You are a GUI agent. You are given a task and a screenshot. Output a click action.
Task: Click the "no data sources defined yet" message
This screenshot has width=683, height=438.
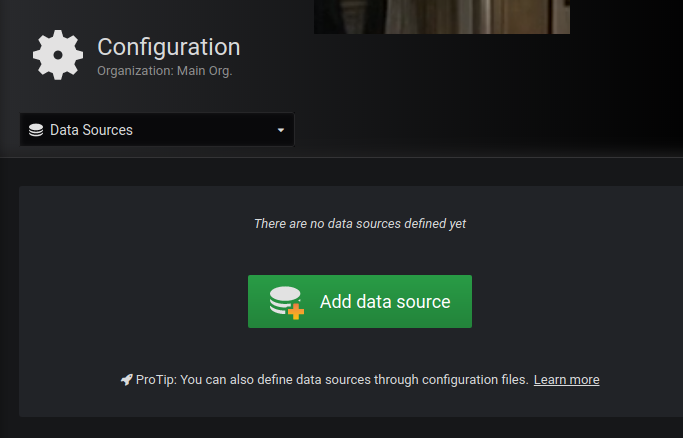coord(360,224)
